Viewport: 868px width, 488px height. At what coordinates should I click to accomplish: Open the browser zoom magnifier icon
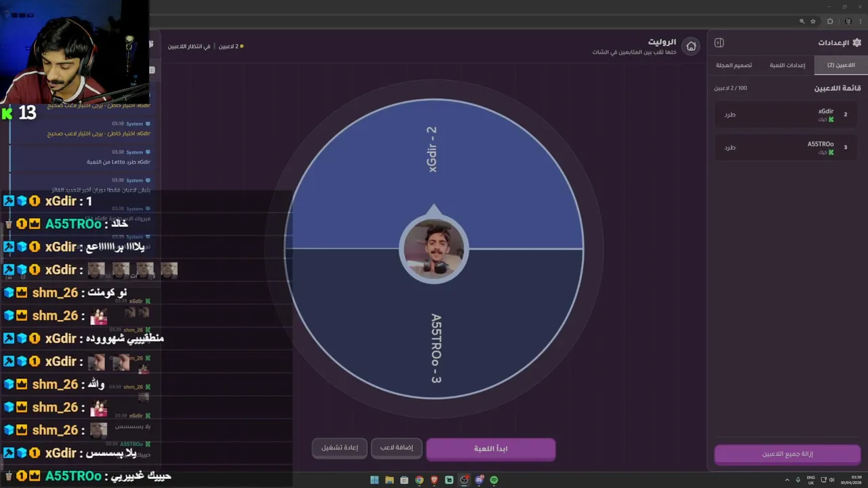[802, 22]
